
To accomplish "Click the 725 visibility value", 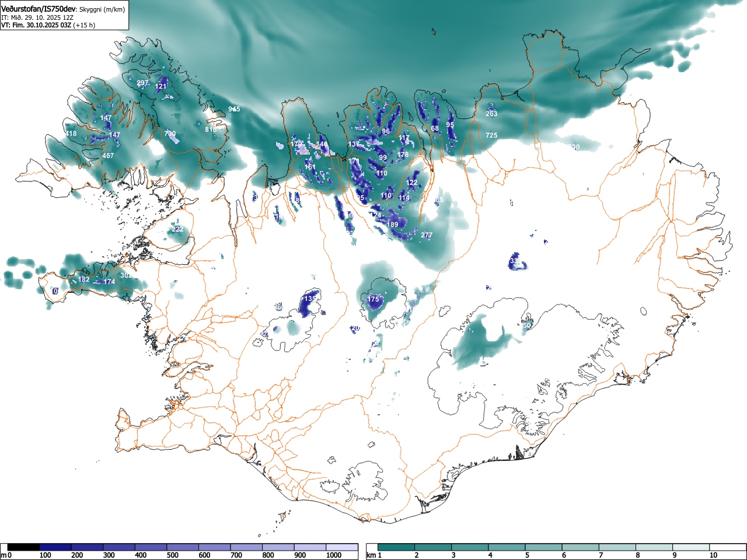I will click(x=491, y=135).
